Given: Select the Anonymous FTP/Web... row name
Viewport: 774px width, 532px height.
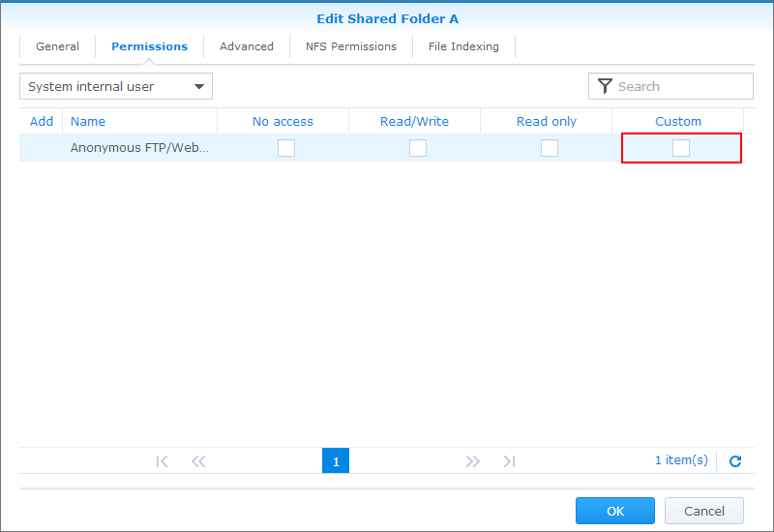Looking at the screenshot, I should [x=139, y=148].
